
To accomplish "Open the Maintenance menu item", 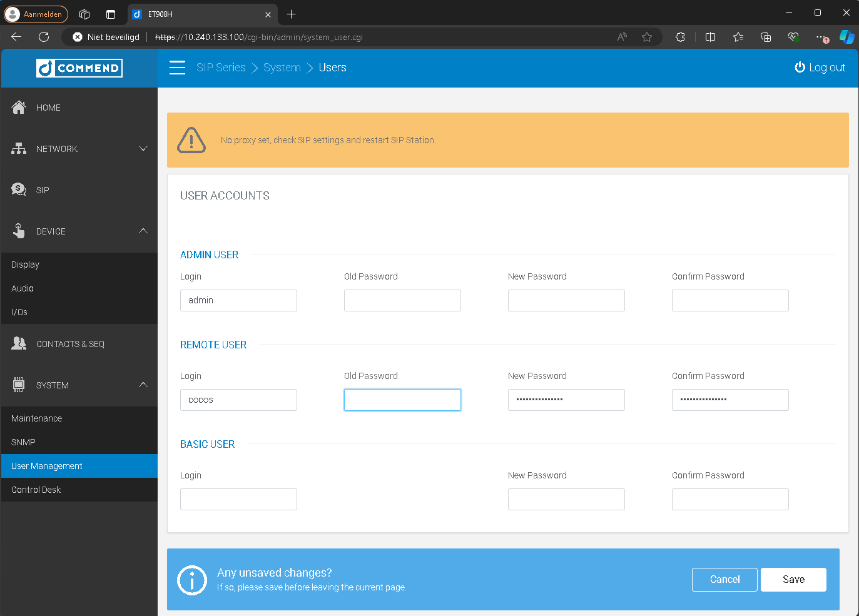I will click(36, 418).
